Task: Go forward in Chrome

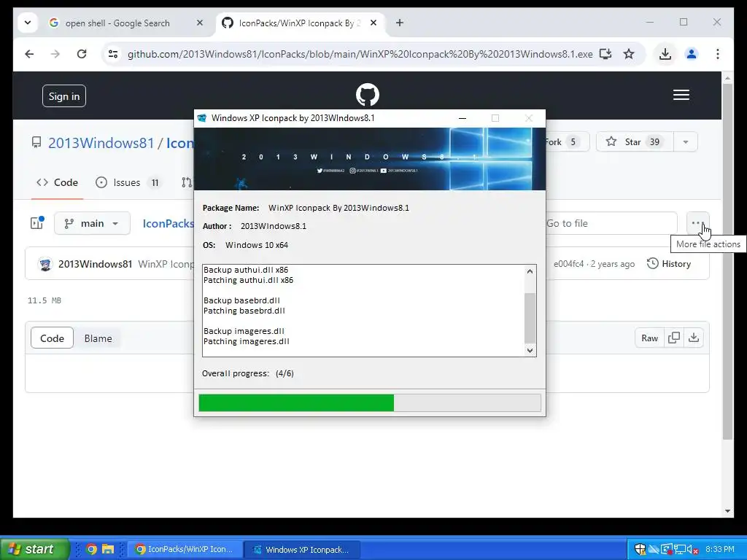Action: (55, 54)
